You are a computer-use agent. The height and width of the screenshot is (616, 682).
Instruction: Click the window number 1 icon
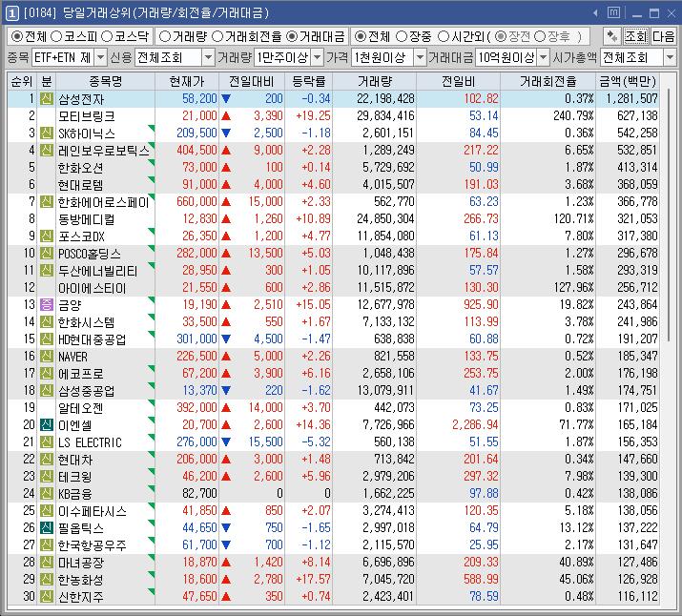(x=11, y=13)
